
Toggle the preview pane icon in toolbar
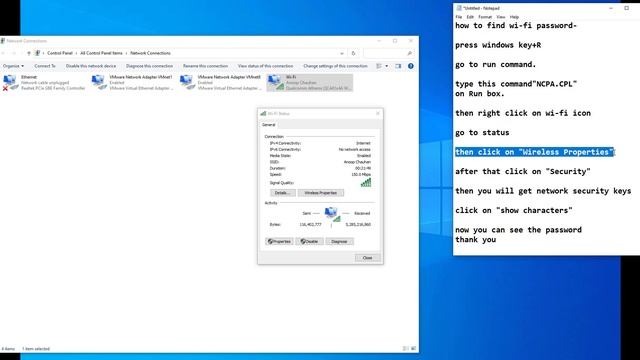(398, 66)
